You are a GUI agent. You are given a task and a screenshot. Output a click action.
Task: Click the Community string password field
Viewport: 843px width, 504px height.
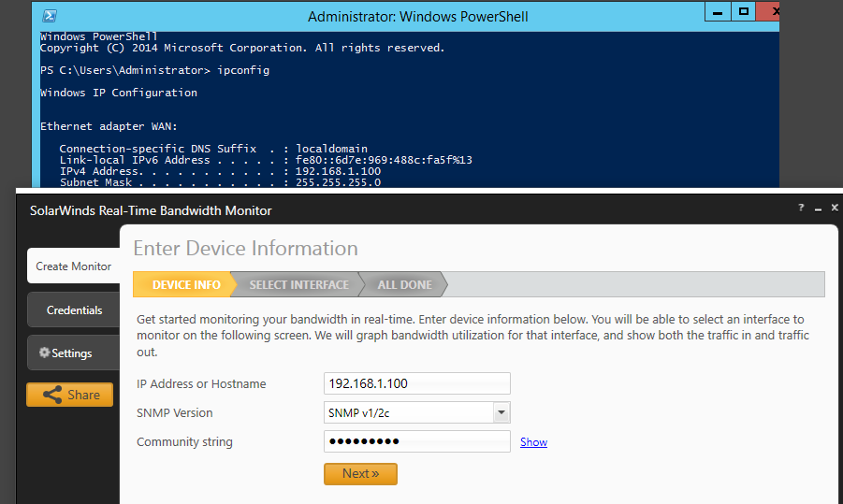click(416, 441)
